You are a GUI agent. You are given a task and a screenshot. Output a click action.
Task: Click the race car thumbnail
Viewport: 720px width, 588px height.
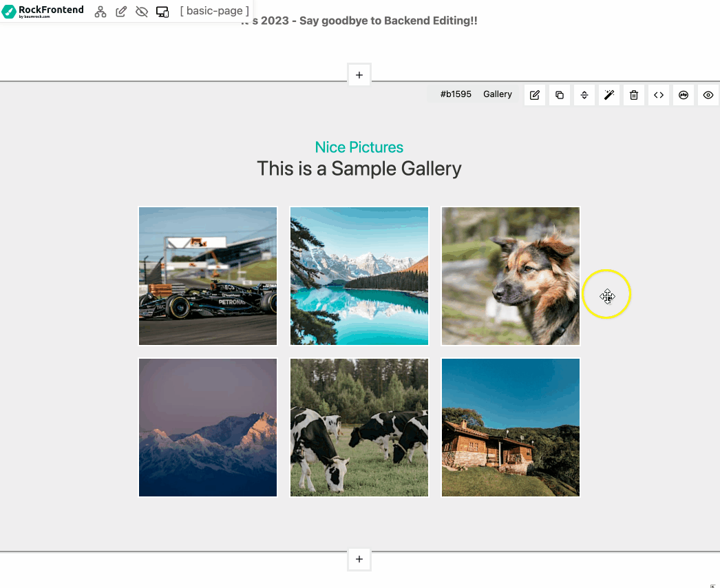(x=208, y=276)
